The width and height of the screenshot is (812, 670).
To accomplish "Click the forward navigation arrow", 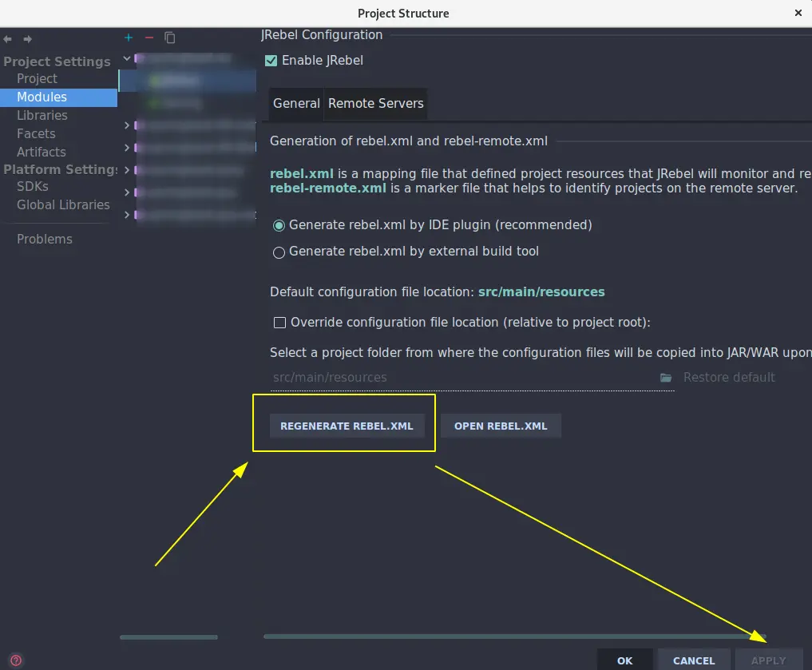I will (x=27, y=39).
